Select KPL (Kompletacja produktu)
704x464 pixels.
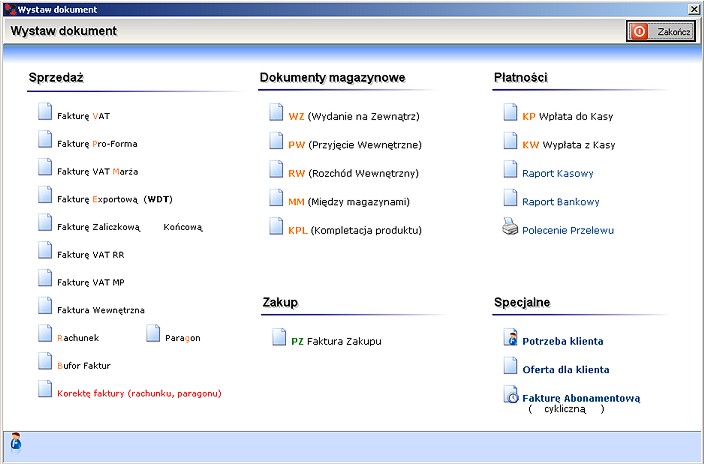point(355,230)
